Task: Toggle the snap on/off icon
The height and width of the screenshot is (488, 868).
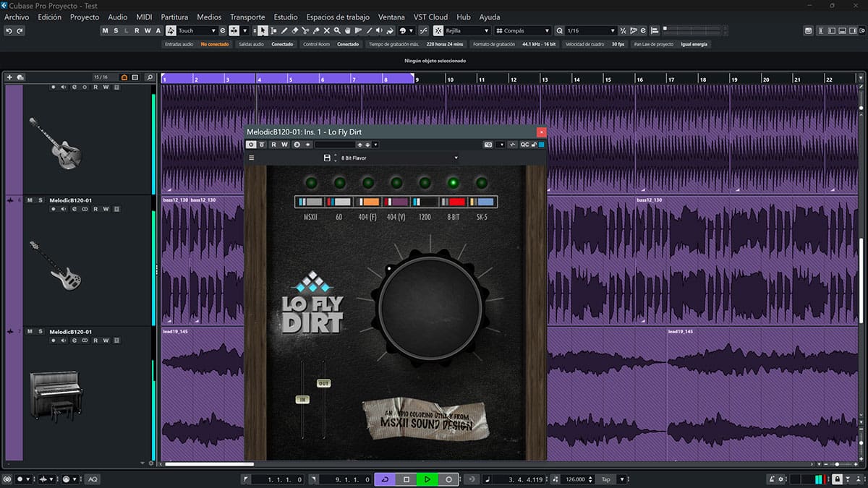Action: point(439,30)
